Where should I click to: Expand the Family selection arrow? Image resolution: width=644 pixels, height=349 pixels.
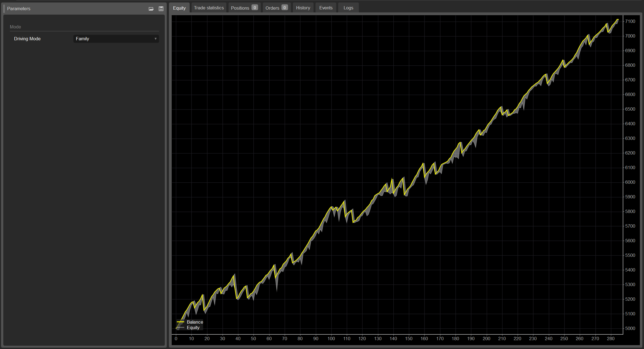point(155,39)
